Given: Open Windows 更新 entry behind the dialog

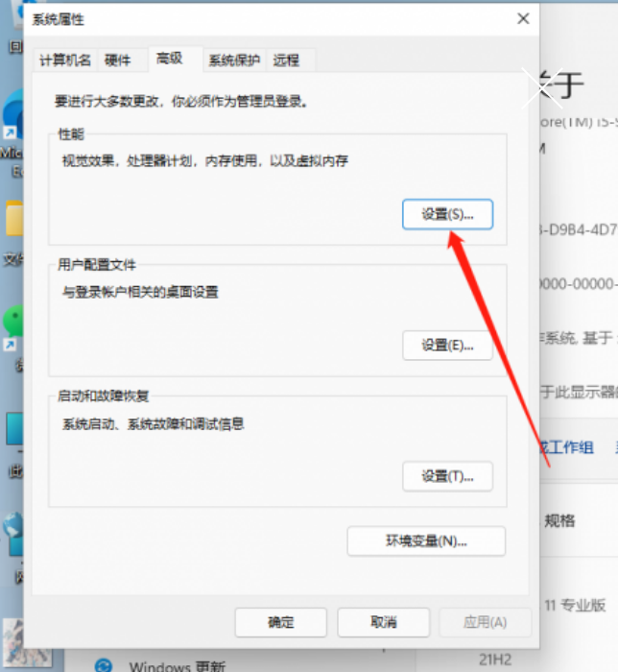Looking at the screenshot, I should tap(176, 665).
